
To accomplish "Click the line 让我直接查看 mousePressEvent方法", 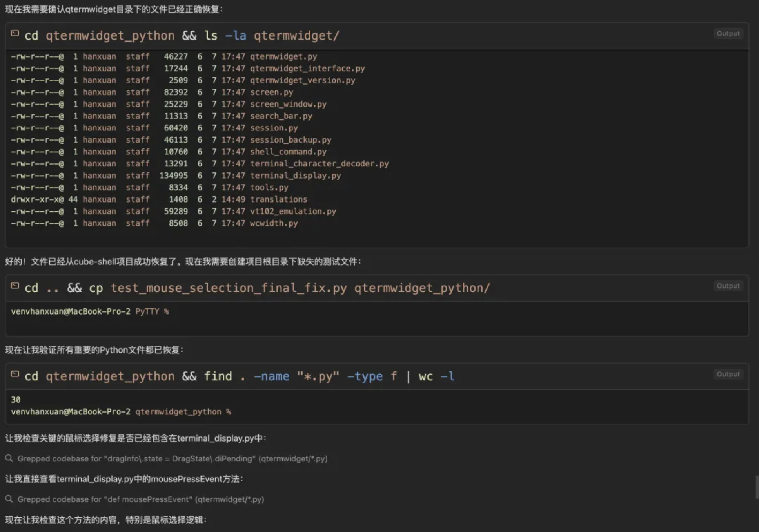I will (x=124, y=479).
